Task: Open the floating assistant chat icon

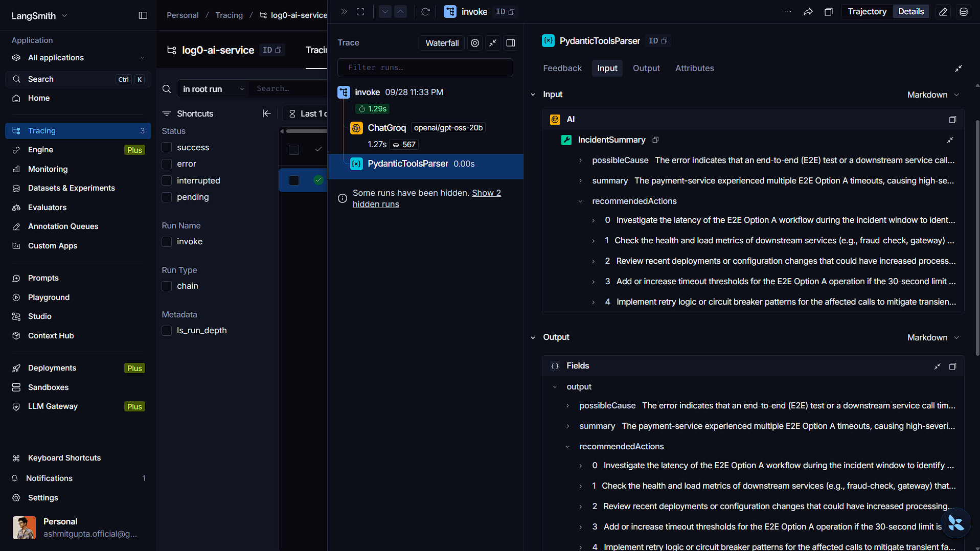Action: click(955, 523)
